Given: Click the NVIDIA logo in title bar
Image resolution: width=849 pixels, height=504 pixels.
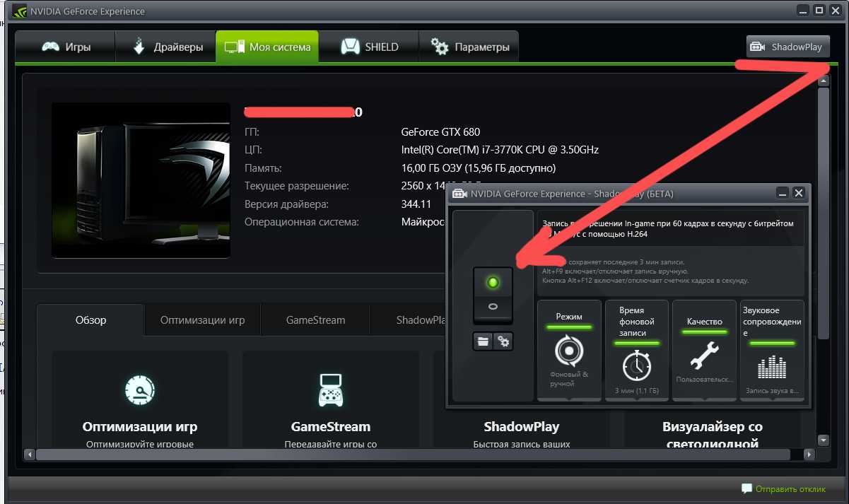Looking at the screenshot, I should pyautogui.click(x=20, y=11).
